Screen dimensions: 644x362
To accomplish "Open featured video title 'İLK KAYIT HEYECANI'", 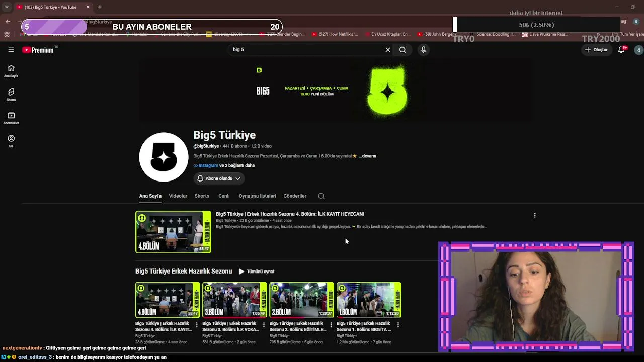I will [290, 214].
